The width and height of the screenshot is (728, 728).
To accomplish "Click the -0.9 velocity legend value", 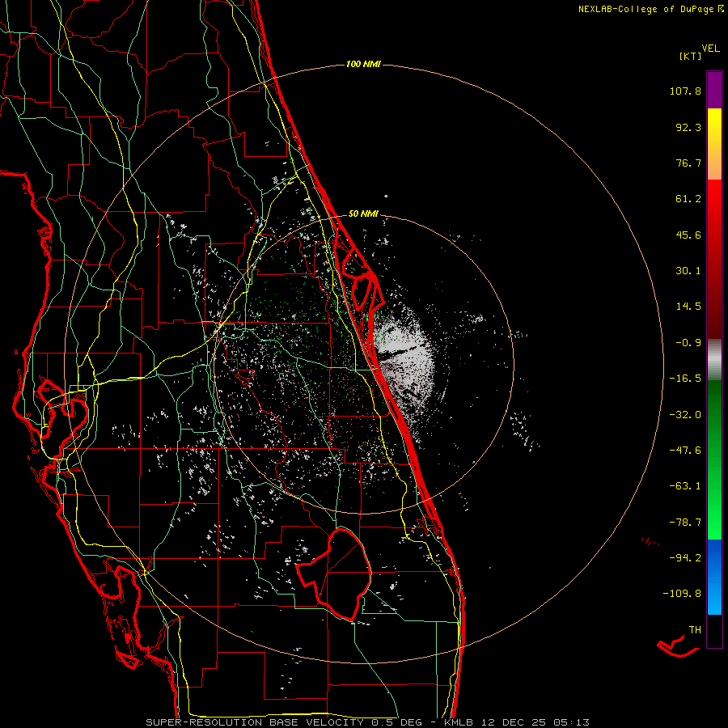I will pos(688,343).
